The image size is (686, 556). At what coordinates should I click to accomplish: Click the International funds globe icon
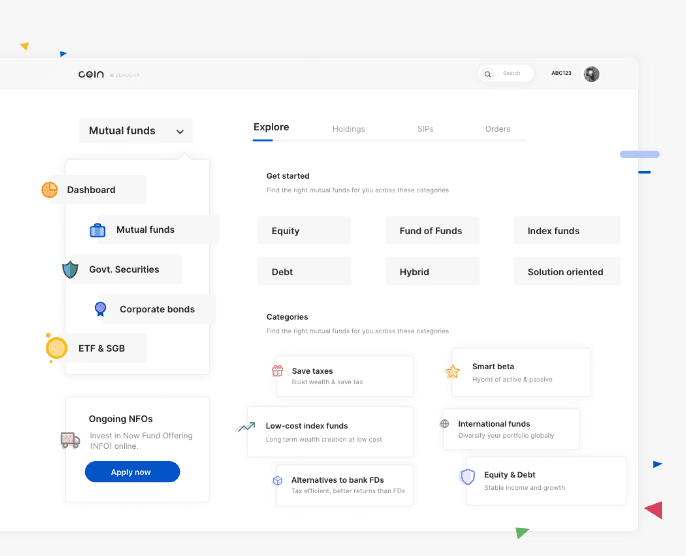[x=445, y=424]
